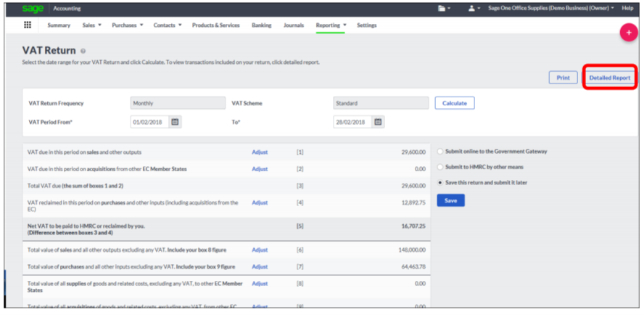Adjust box 1 VAT due on sales
644x315 pixels.
260,152
